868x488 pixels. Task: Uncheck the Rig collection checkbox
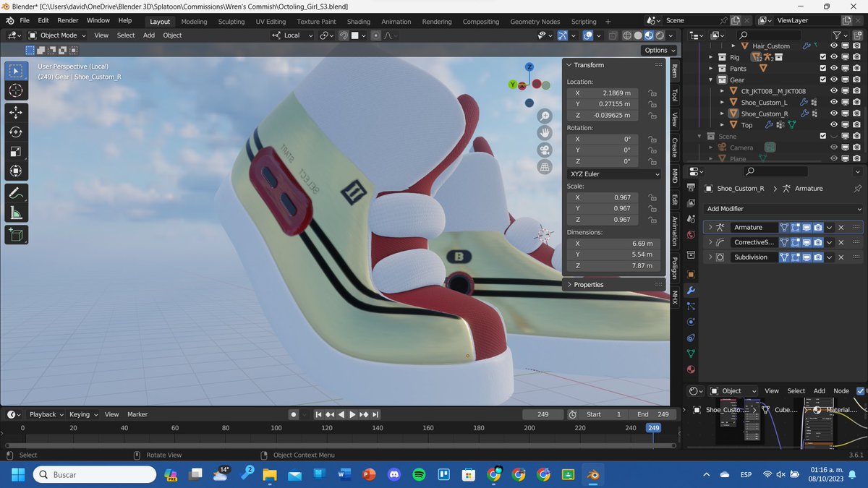(x=822, y=57)
